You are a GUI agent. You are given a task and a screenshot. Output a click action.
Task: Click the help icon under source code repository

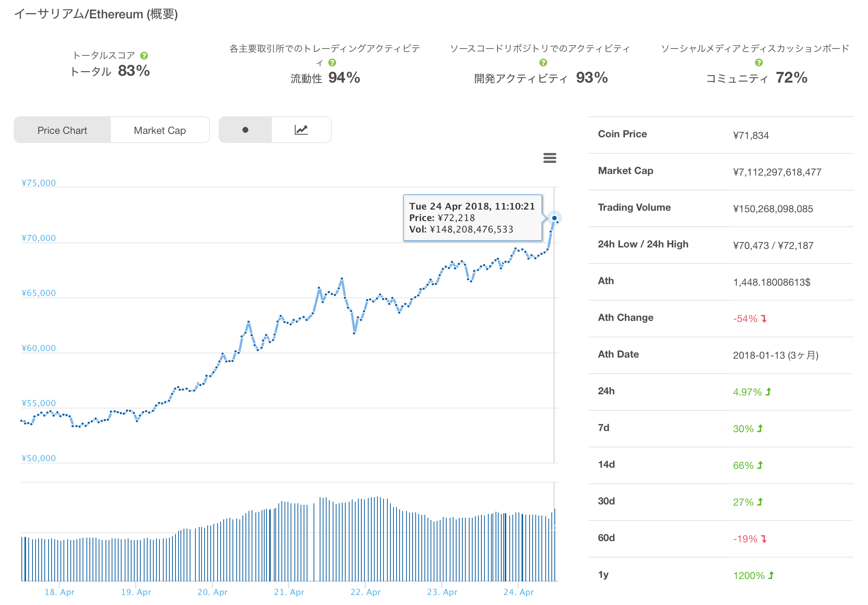(x=543, y=63)
